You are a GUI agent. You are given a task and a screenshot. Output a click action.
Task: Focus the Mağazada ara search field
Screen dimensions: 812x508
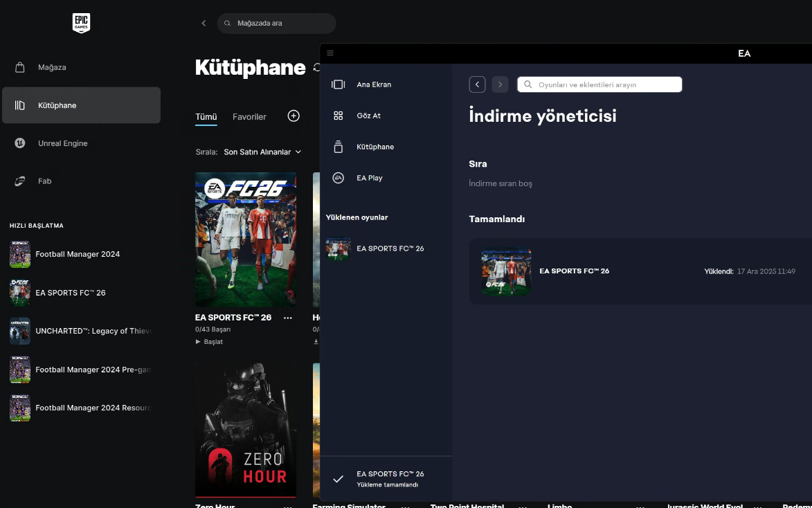[276, 24]
